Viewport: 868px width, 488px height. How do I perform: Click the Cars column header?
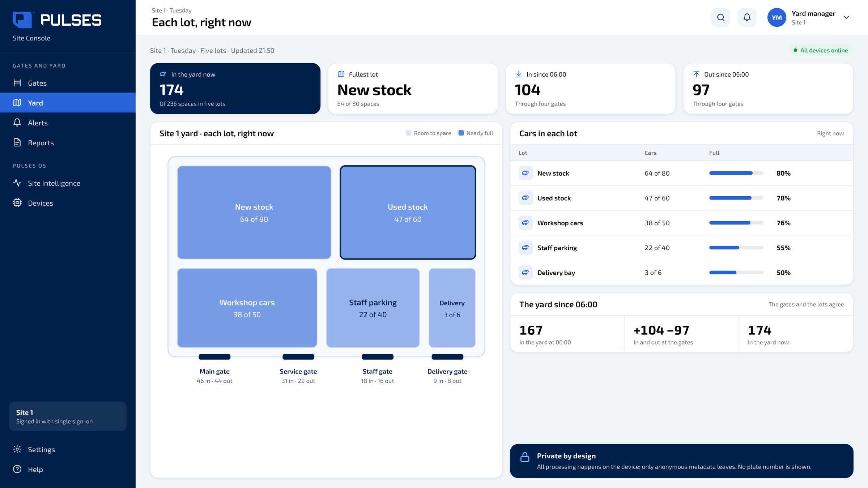coord(650,153)
